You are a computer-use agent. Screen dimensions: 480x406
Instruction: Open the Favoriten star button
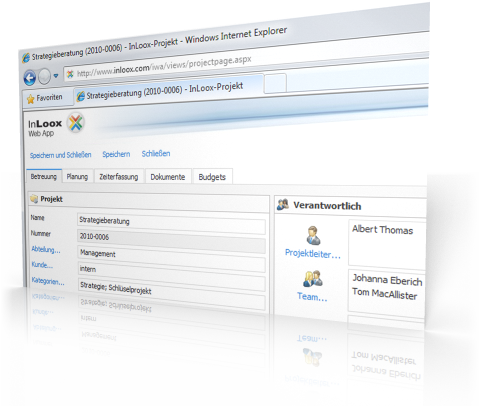pos(45,98)
